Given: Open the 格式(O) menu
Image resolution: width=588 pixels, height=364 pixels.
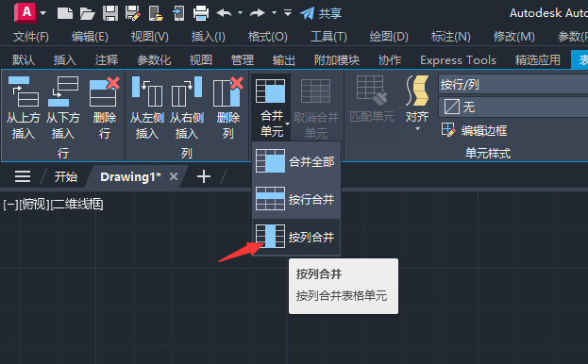Looking at the screenshot, I should pos(268,37).
